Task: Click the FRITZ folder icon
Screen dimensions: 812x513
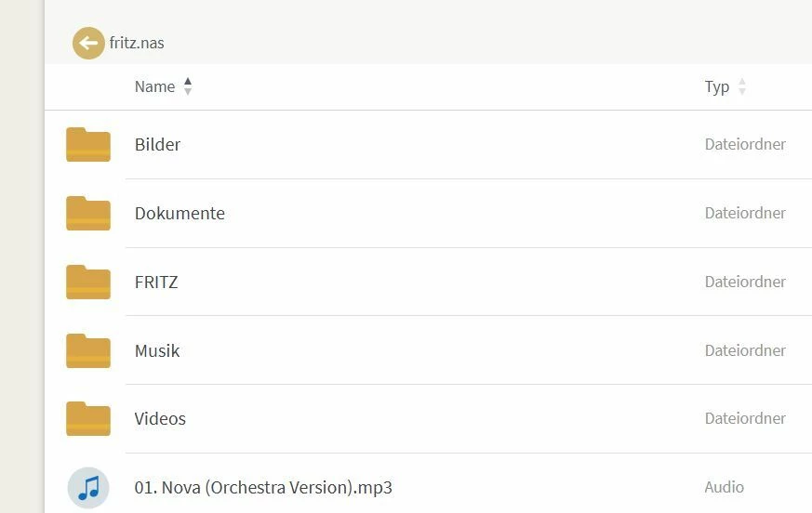Action: pos(88,283)
